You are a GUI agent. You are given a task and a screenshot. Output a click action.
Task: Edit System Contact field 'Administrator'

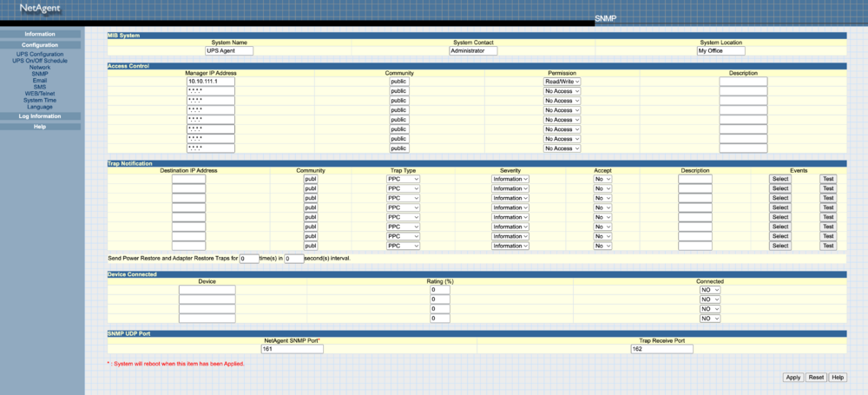[x=473, y=50]
